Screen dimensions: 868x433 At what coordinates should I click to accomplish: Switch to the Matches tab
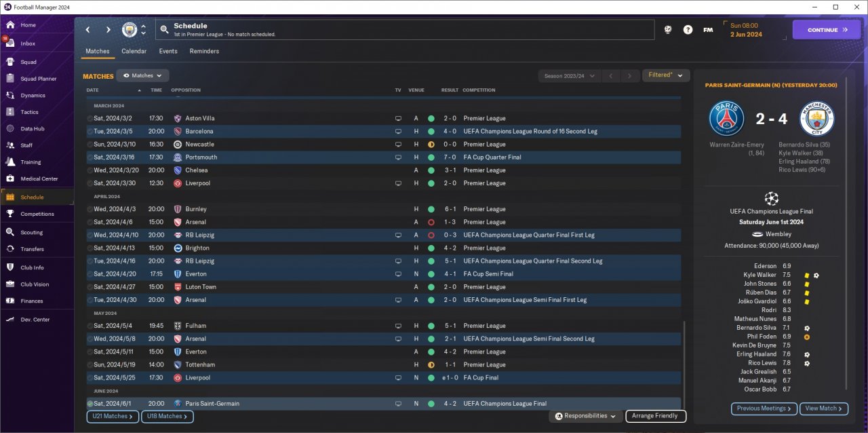point(98,51)
